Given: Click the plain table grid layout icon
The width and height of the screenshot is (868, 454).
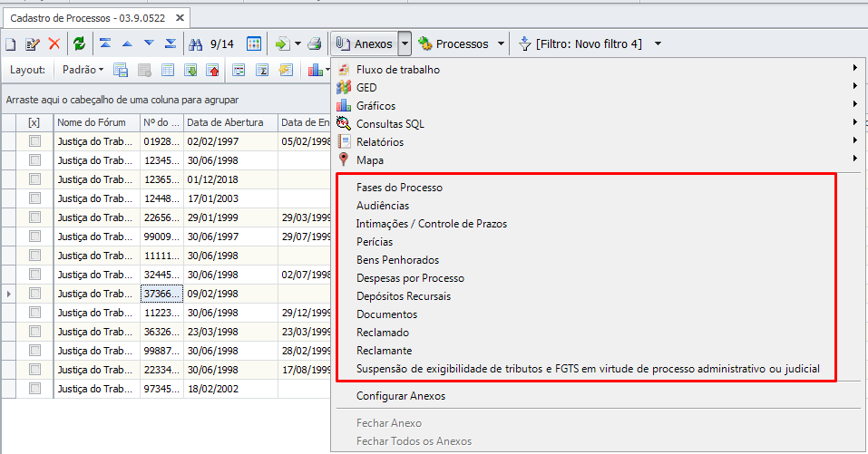Looking at the screenshot, I should pyautogui.click(x=168, y=70).
